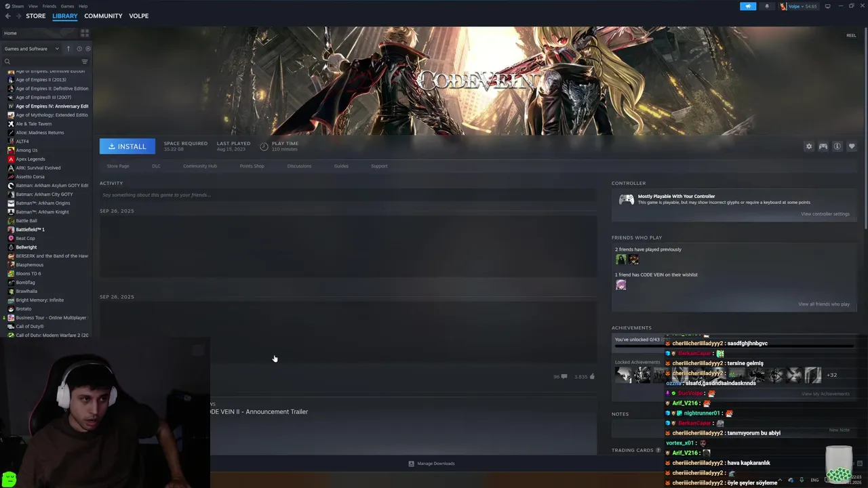
Task: Open advanced filter icon in search row
Action: pos(85,62)
